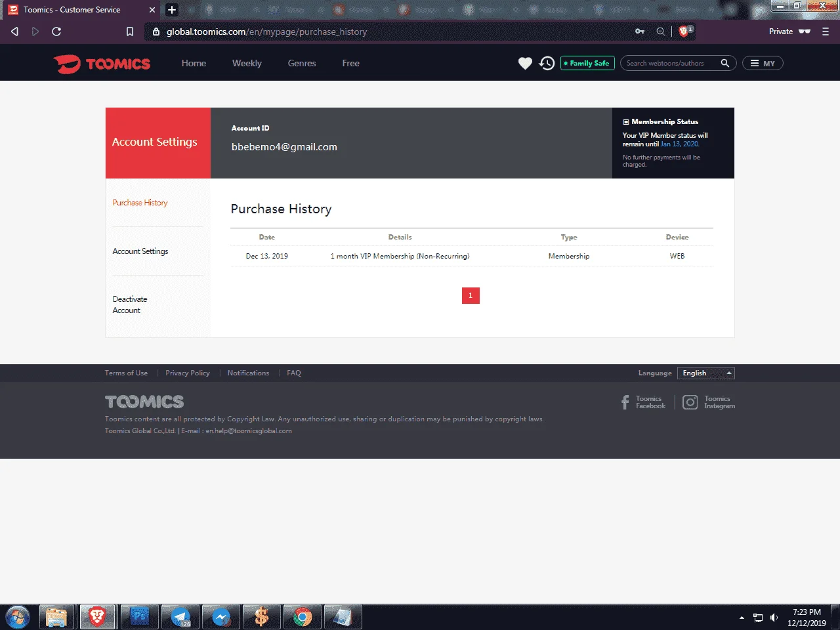Show hidden tray icons arrow
840x630 pixels.
[742, 618]
